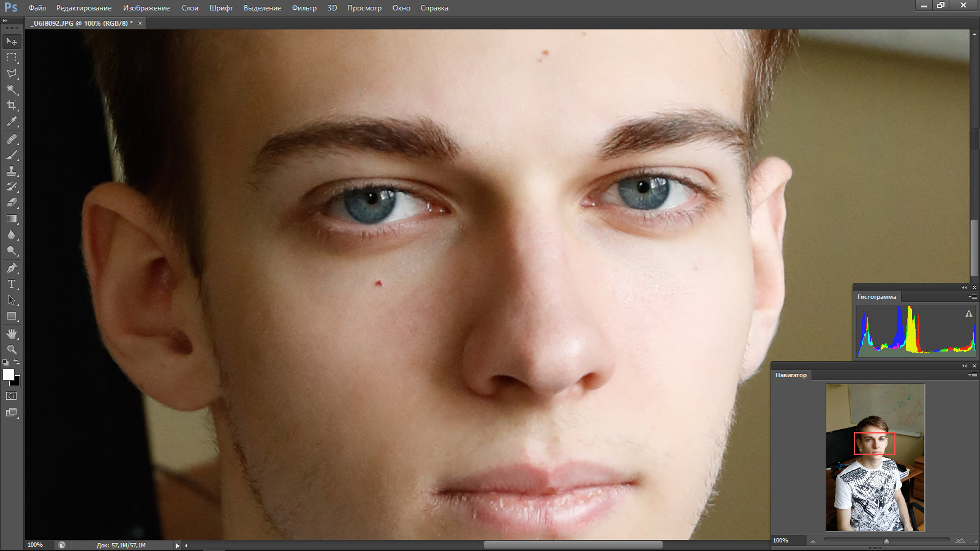
Task: Close the _U6I8092.JPG document tab
Action: 140,23
